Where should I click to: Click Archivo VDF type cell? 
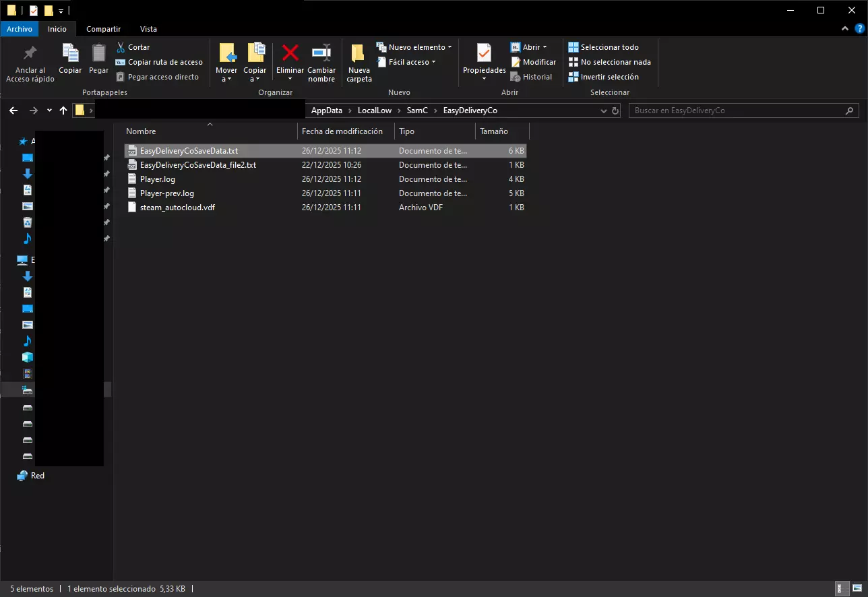coord(422,208)
